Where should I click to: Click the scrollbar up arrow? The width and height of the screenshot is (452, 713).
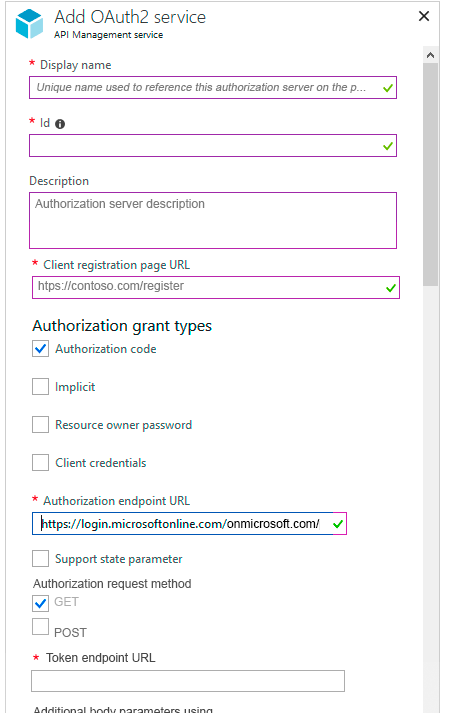click(x=430, y=55)
